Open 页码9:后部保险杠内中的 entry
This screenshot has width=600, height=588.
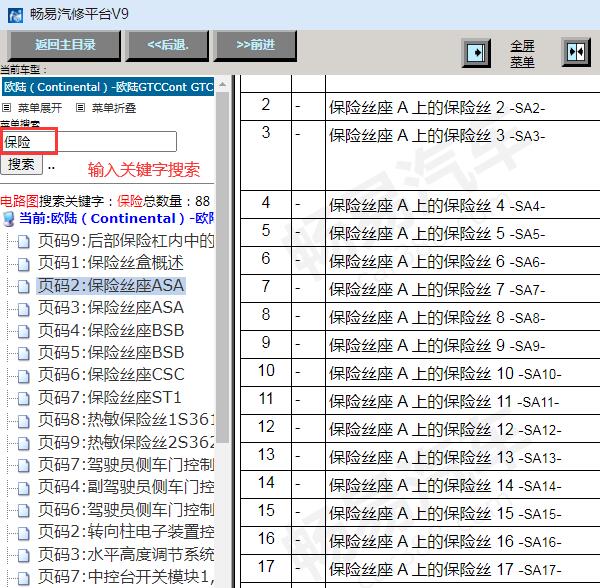126,241
